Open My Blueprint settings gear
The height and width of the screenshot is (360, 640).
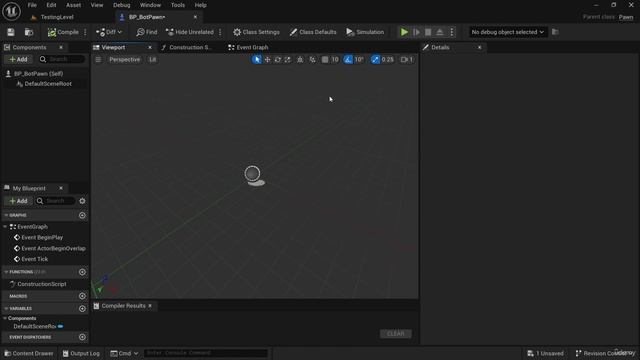82,201
